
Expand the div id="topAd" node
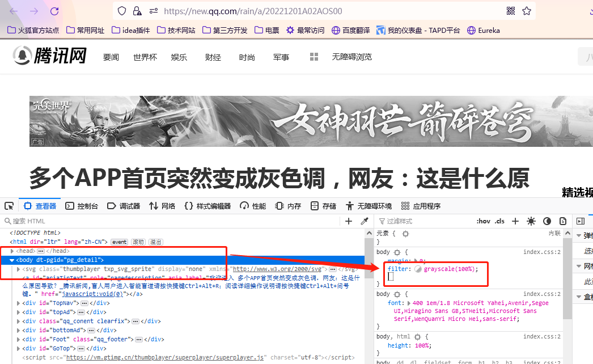(x=18, y=312)
